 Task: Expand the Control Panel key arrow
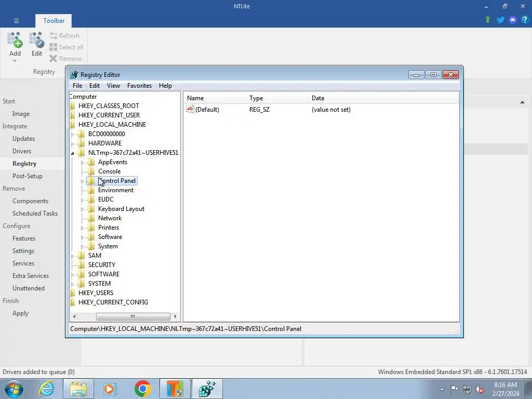[x=82, y=181]
